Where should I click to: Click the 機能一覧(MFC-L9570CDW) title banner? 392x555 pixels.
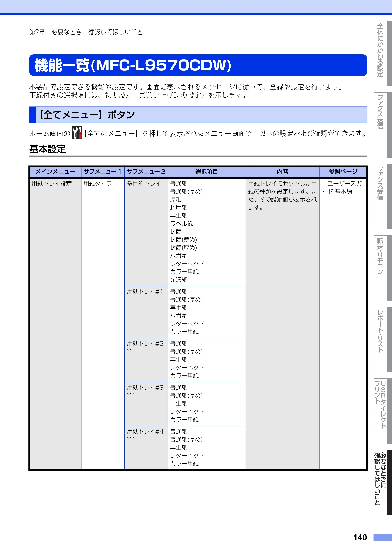pos(198,65)
